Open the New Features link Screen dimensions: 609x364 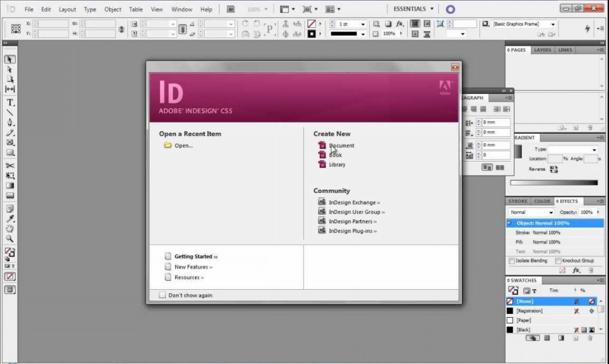point(193,267)
